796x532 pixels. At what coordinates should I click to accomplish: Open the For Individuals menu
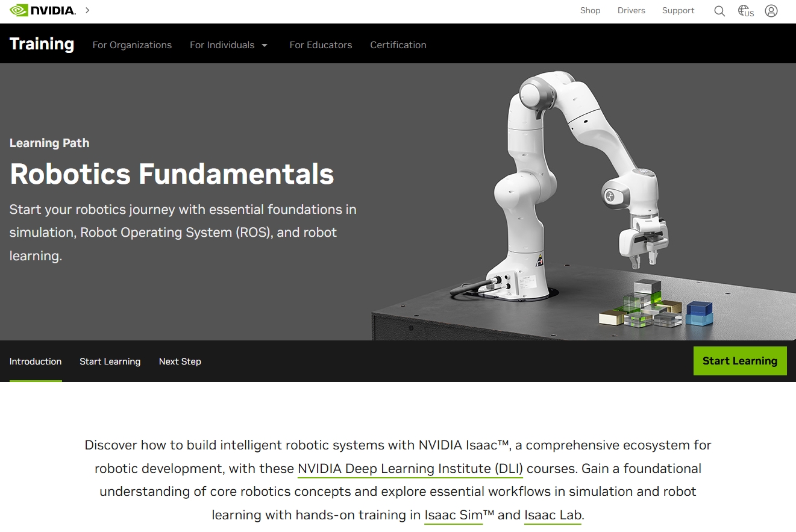[222, 45]
